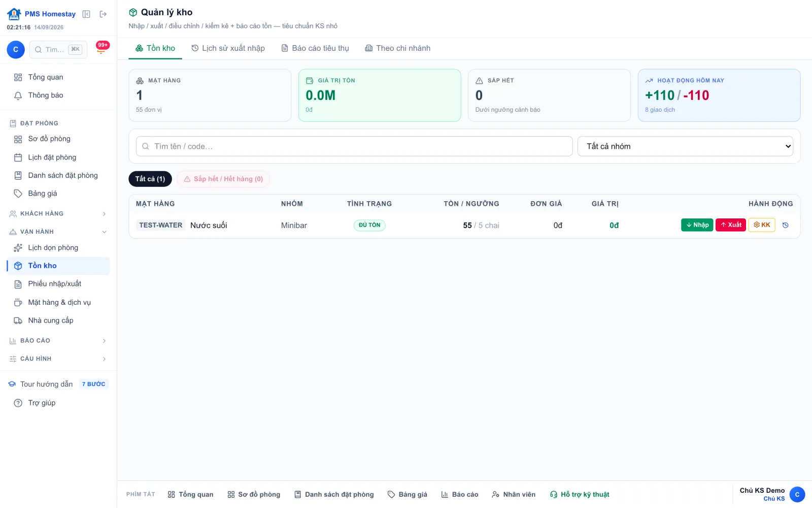This screenshot has height=508, width=812.
Task: Open Lịch đặt phòng in the sidebar
Action: pos(58,157)
